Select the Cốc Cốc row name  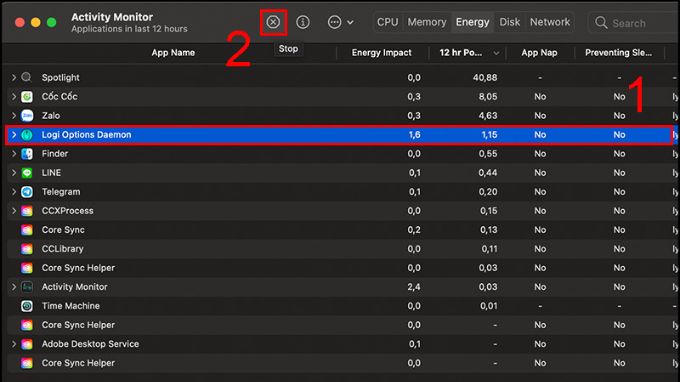[x=59, y=97]
